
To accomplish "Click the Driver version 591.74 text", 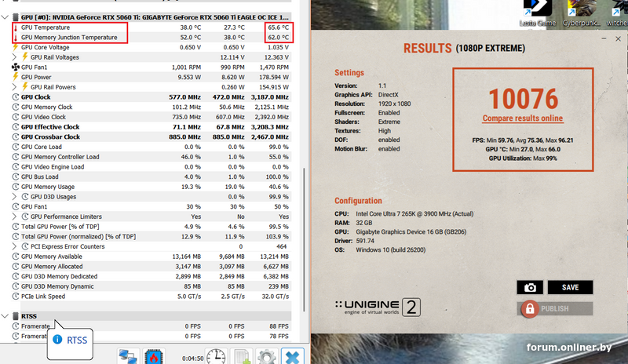I will (x=365, y=241).
